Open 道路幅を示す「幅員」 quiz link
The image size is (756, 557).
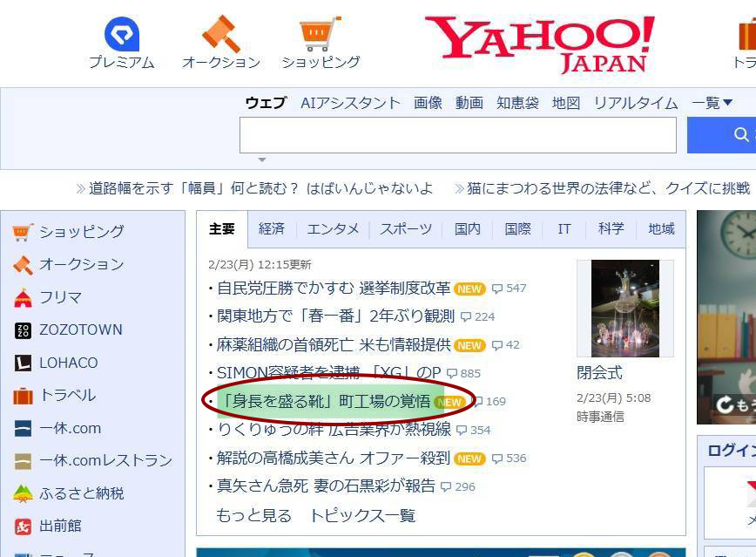click(x=260, y=188)
